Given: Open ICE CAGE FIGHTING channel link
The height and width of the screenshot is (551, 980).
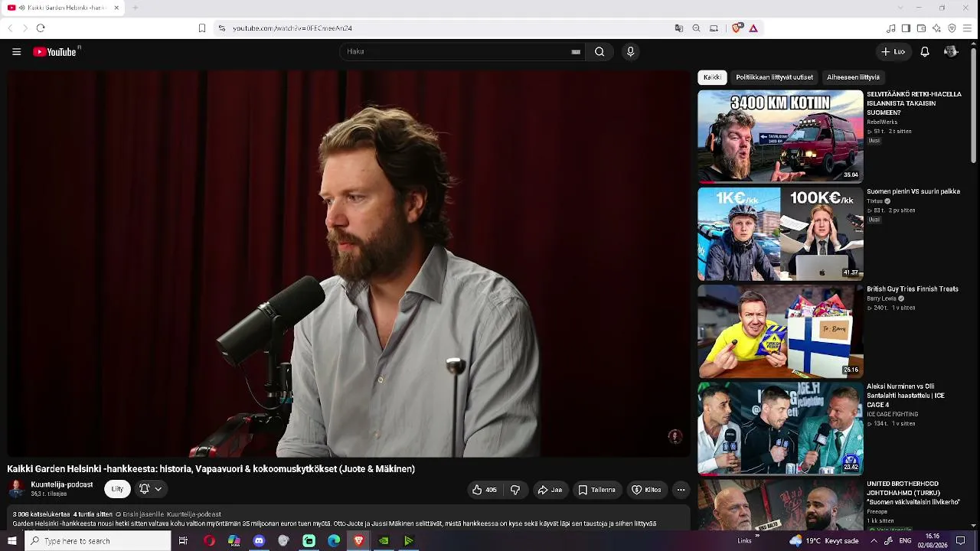Looking at the screenshot, I should point(893,414).
